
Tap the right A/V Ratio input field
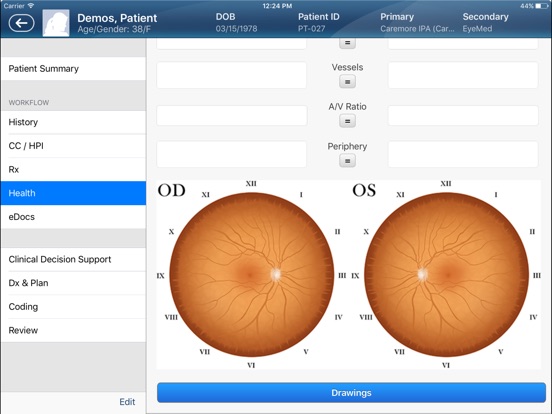click(463, 115)
